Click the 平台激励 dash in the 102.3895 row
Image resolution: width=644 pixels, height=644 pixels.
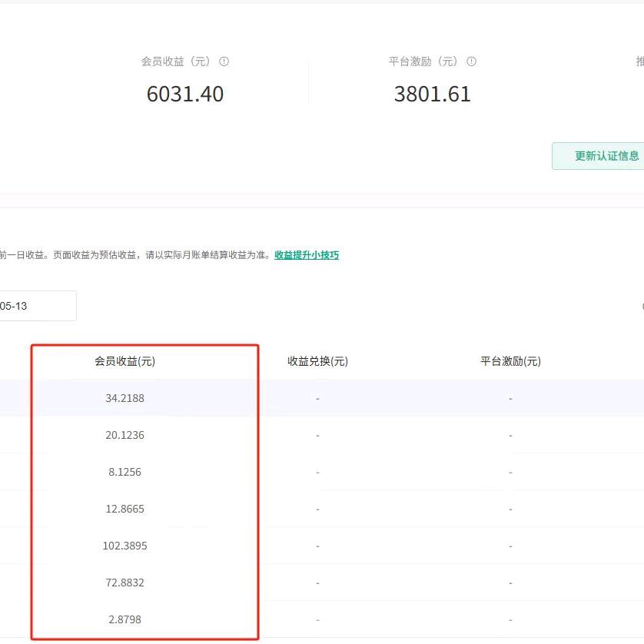click(510, 546)
